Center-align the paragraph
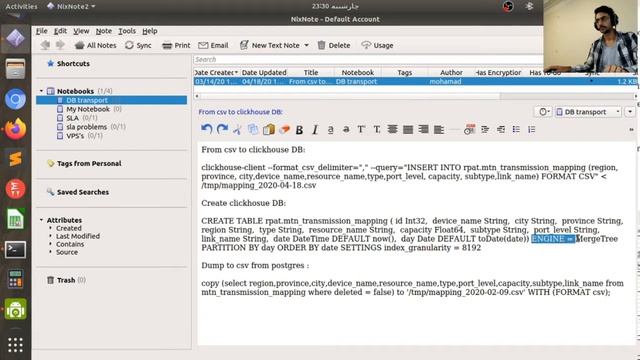This screenshot has width=640, height=360. tap(392, 129)
